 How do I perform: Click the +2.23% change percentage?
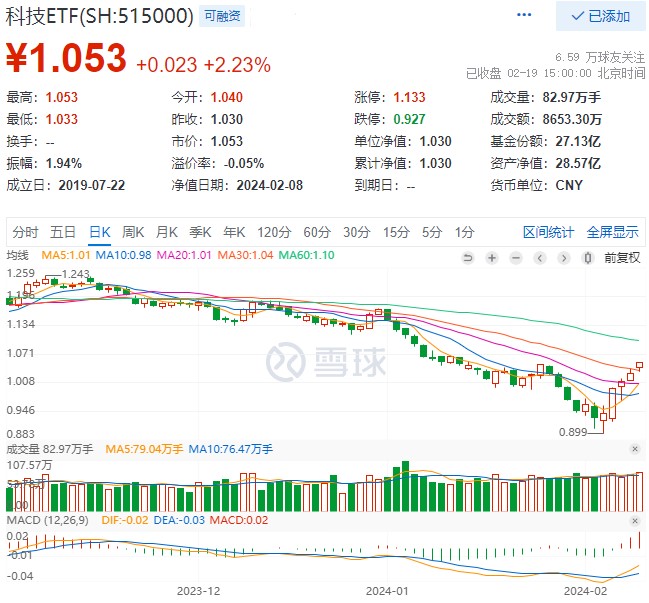(237, 65)
